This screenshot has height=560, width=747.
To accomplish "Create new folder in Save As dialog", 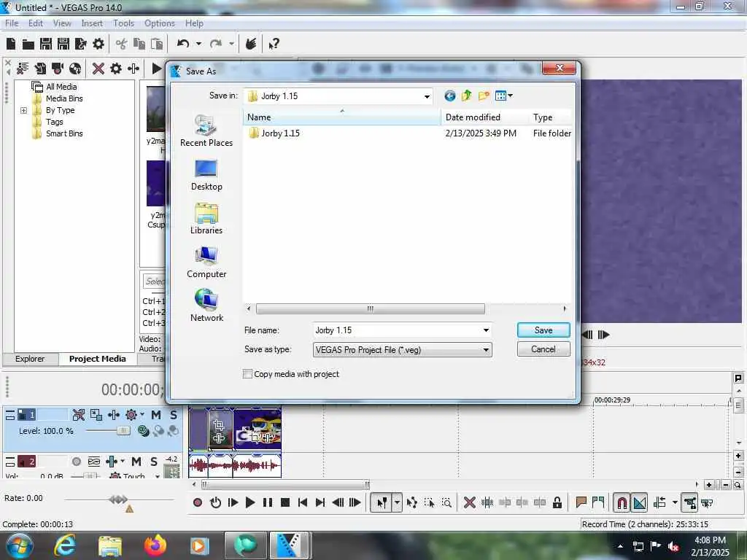I will 484,96.
